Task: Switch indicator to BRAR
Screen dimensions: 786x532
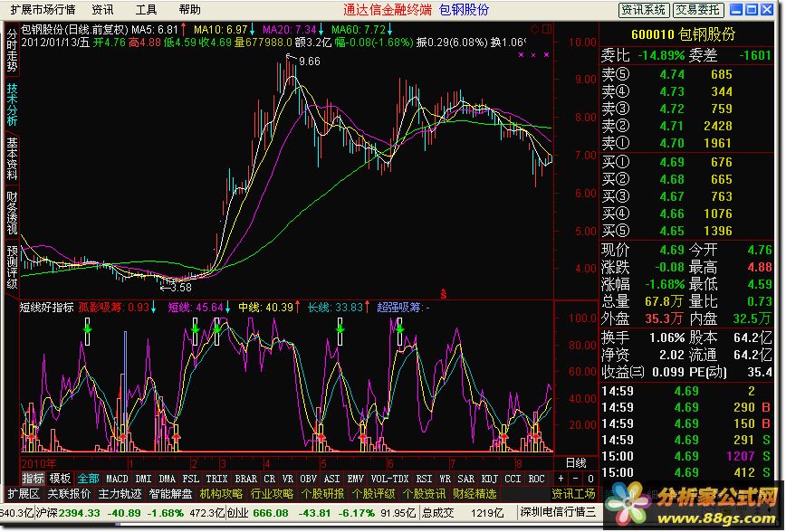Action: tap(245, 479)
